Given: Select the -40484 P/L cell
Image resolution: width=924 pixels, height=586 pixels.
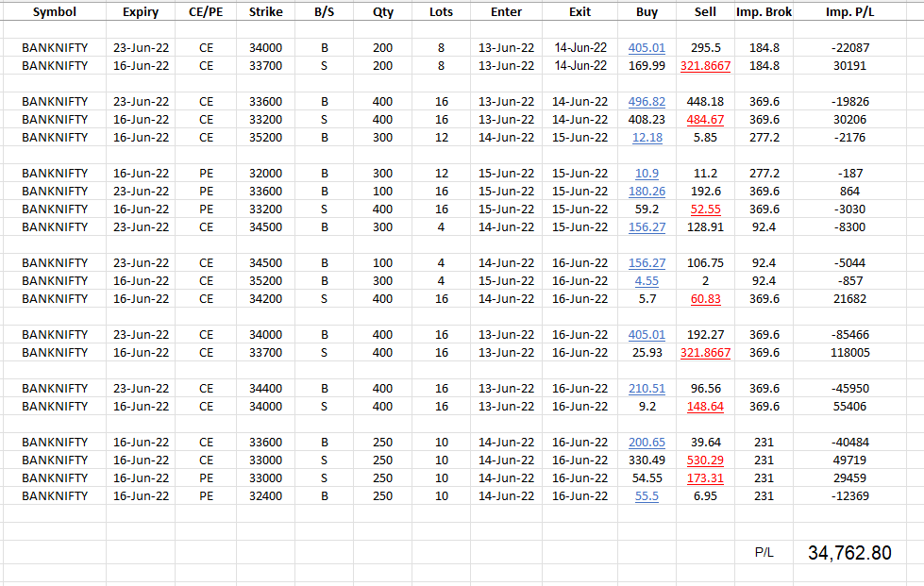Looking at the screenshot, I should pyautogui.click(x=849, y=442).
